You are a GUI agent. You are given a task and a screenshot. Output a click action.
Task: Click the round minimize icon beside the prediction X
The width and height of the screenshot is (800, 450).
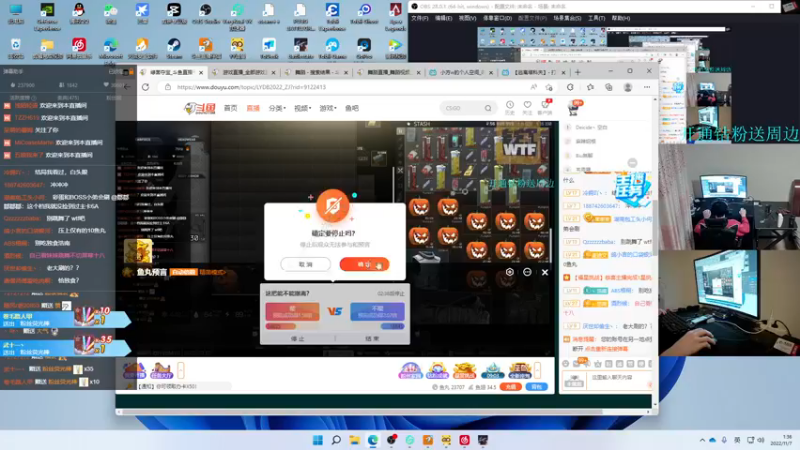tap(527, 272)
